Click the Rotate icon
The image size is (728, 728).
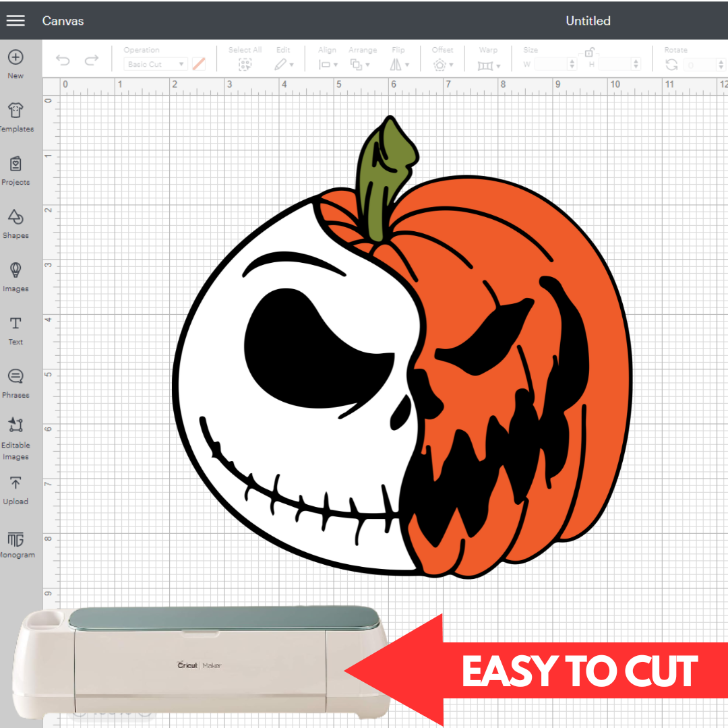coord(671,65)
